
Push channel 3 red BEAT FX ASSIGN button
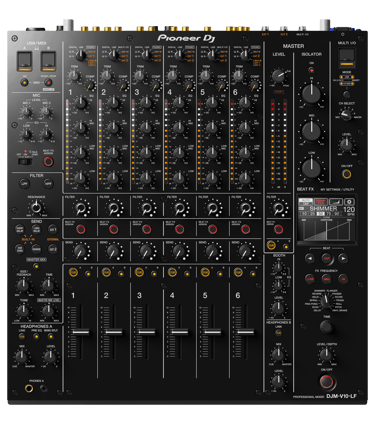(147, 229)
